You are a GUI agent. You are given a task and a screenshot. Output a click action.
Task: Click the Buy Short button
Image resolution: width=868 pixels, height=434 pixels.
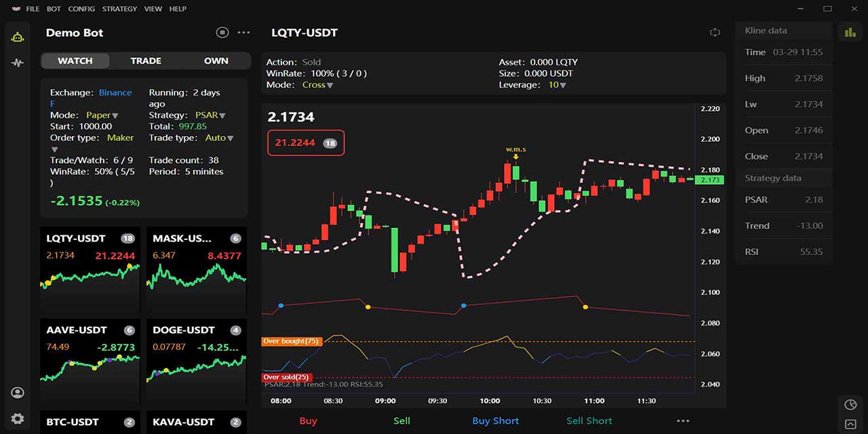495,421
